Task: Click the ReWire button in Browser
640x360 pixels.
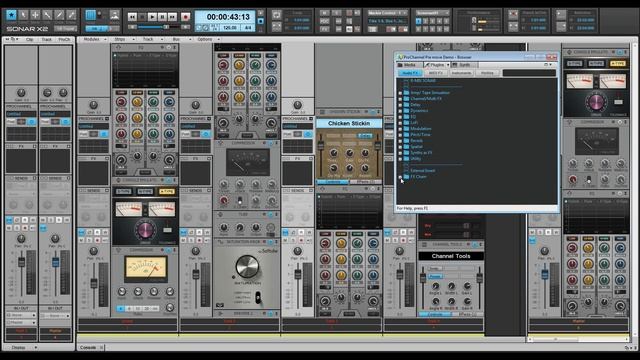Action: (x=487, y=73)
